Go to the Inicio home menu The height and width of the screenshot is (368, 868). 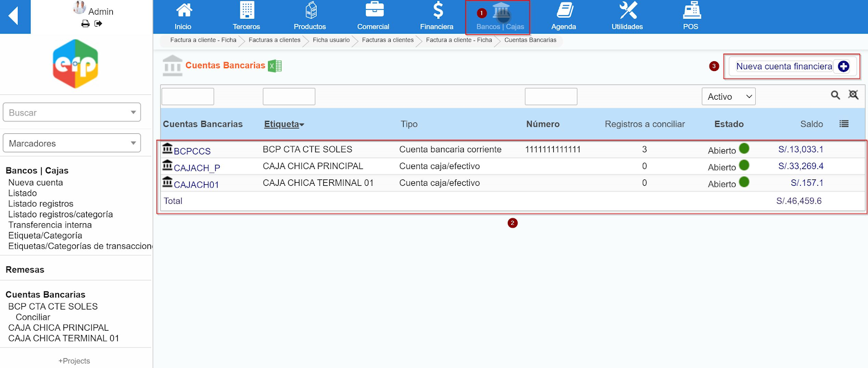pos(183,16)
